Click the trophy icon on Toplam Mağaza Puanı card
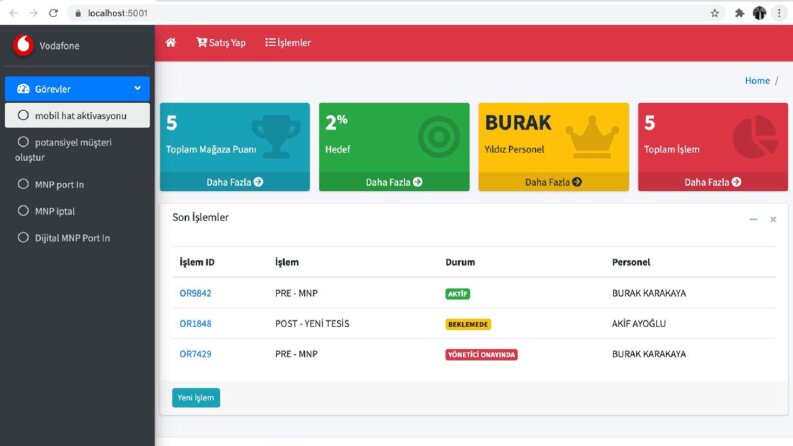 coord(276,136)
